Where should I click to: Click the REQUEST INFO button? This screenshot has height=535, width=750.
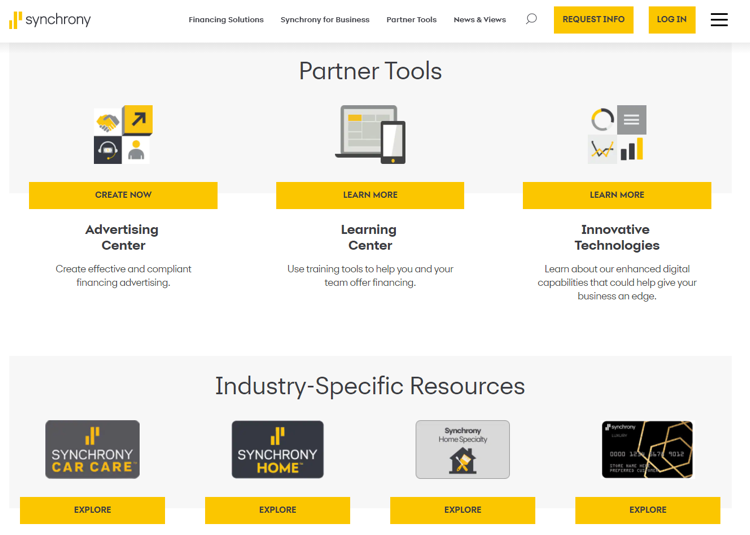point(594,20)
